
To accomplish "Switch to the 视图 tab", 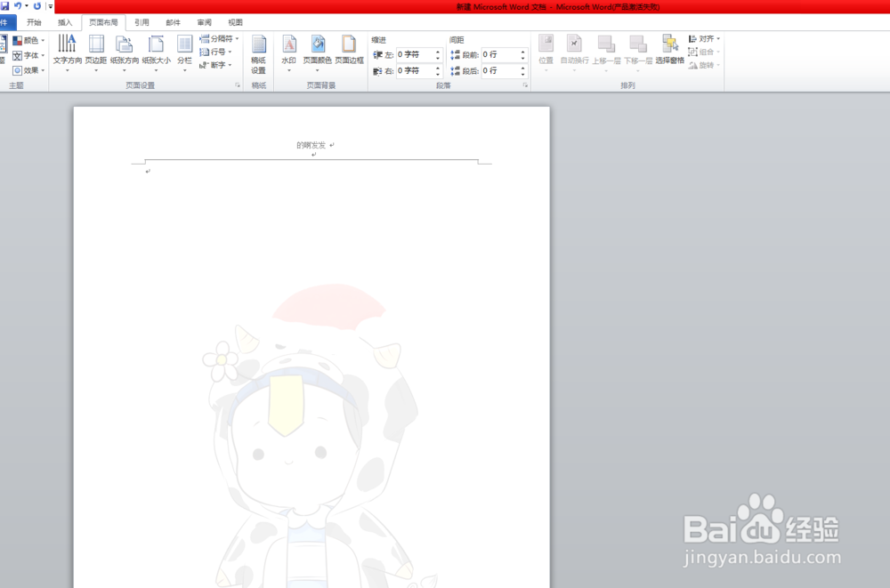I will [x=235, y=22].
